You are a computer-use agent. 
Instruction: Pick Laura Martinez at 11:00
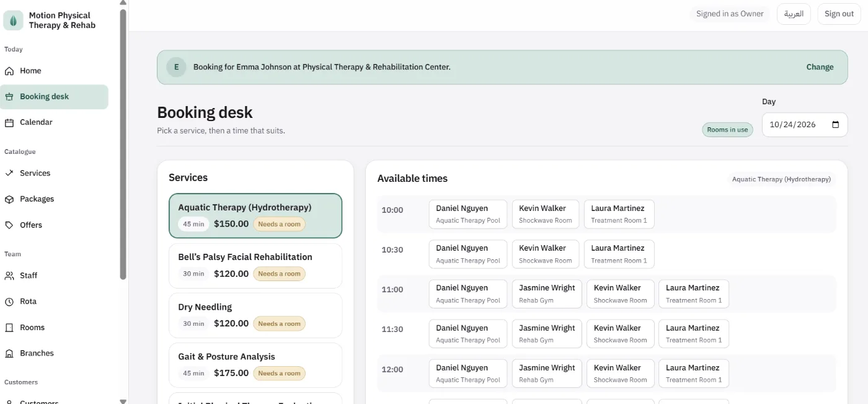693,294
